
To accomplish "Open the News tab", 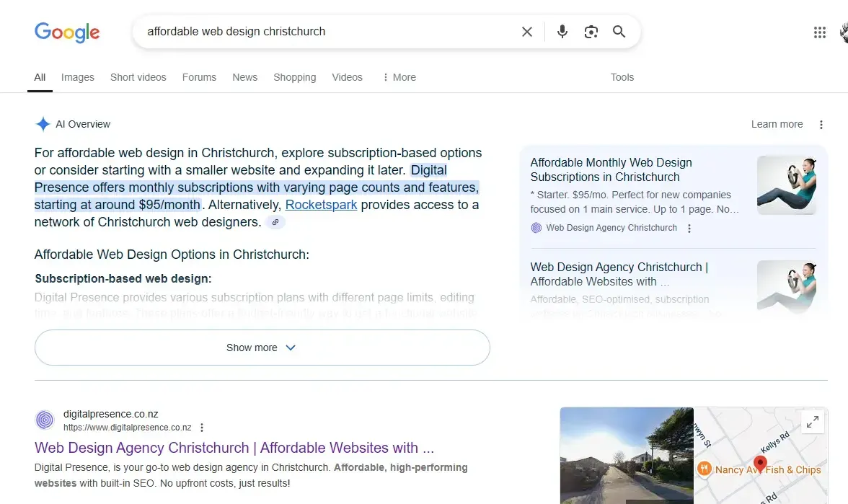I will click(x=245, y=77).
